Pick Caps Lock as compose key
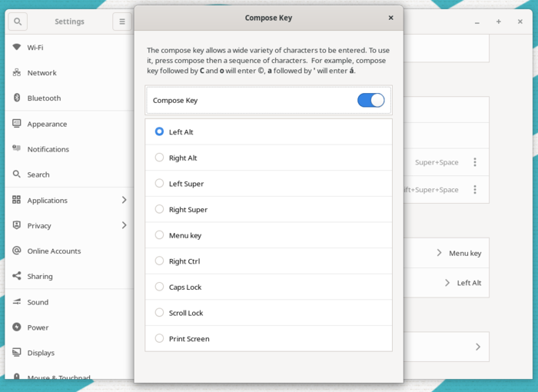538x392 pixels. pyautogui.click(x=268, y=287)
